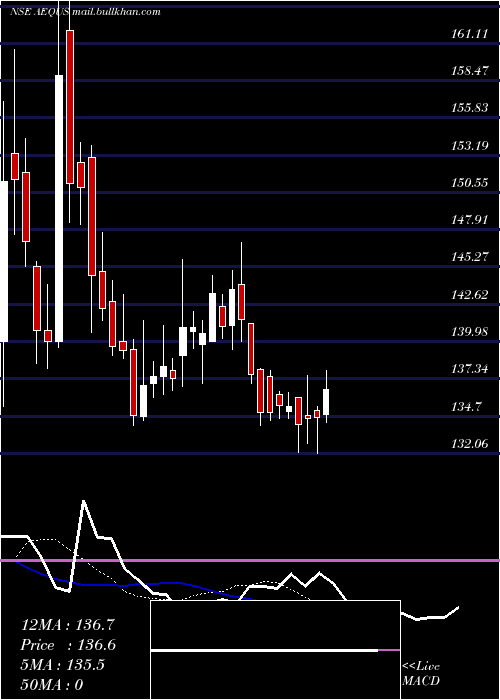The width and height of the screenshot is (500, 700).
Task: Click the 137.34 price axis label
Action: tap(470, 369)
